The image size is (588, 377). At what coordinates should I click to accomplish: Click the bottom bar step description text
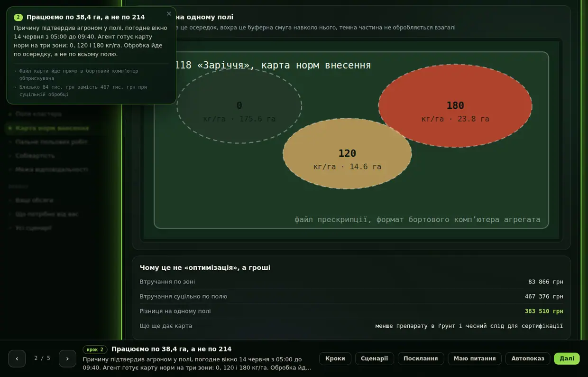pyautogui.click(x=197, y=364)
